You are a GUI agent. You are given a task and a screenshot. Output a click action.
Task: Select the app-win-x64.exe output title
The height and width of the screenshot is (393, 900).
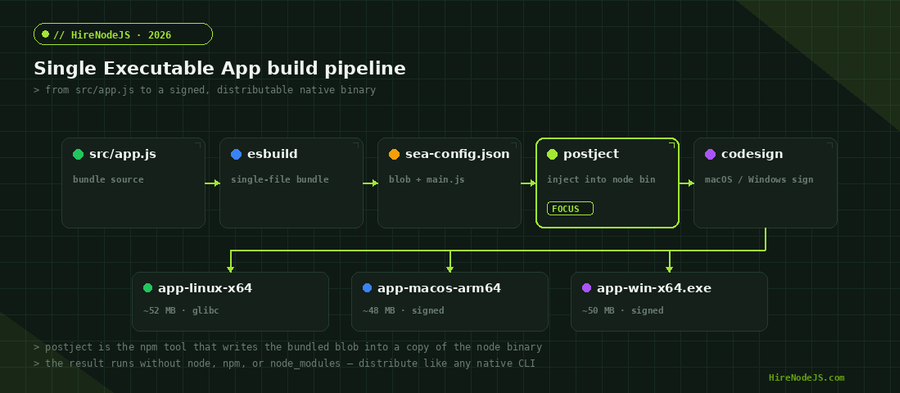[654, 288]
